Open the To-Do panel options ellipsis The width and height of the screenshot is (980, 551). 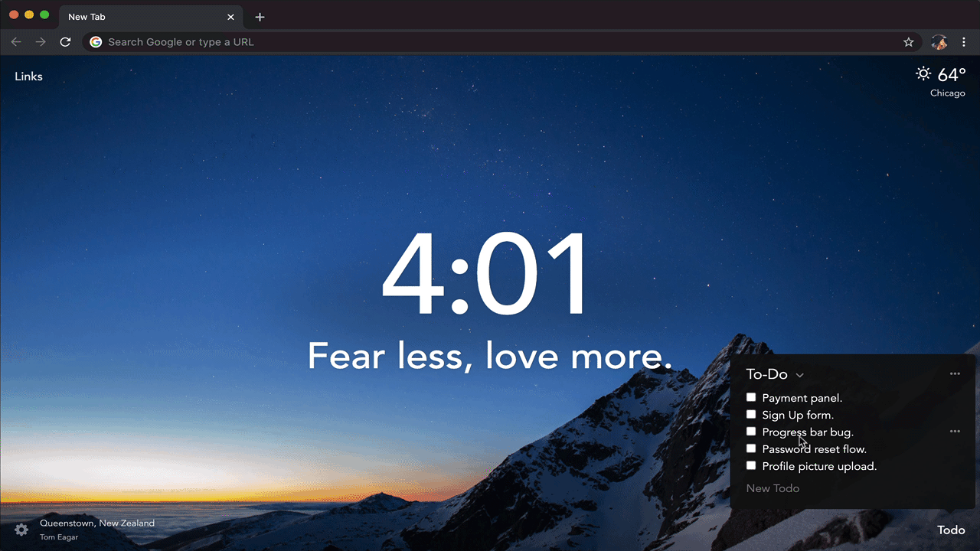pos(955,374)
